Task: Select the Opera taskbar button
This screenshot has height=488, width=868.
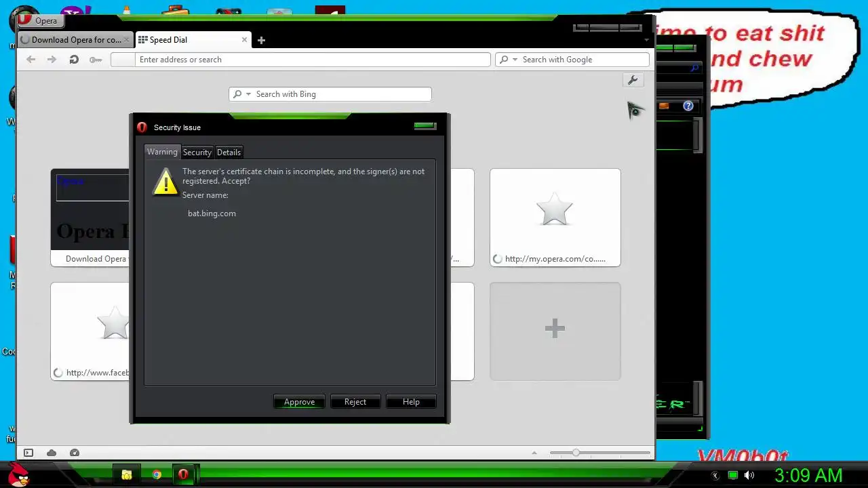Action: (183, 474)
